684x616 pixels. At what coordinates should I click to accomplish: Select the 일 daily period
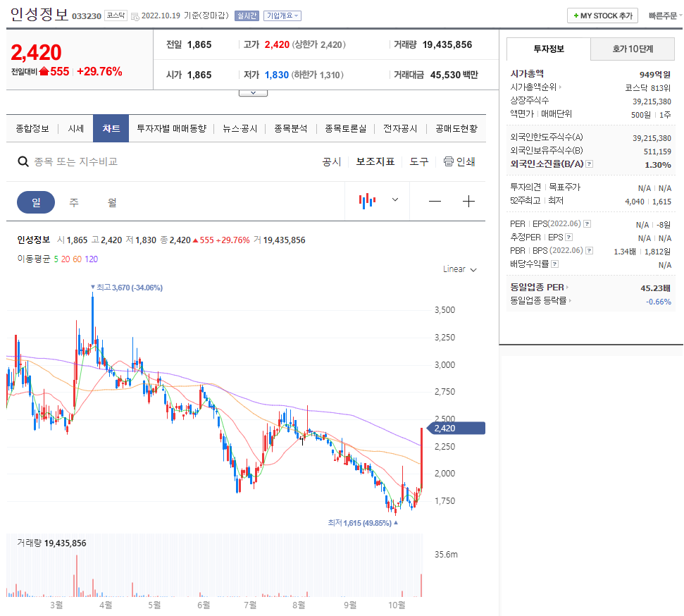tap(36, 202)
